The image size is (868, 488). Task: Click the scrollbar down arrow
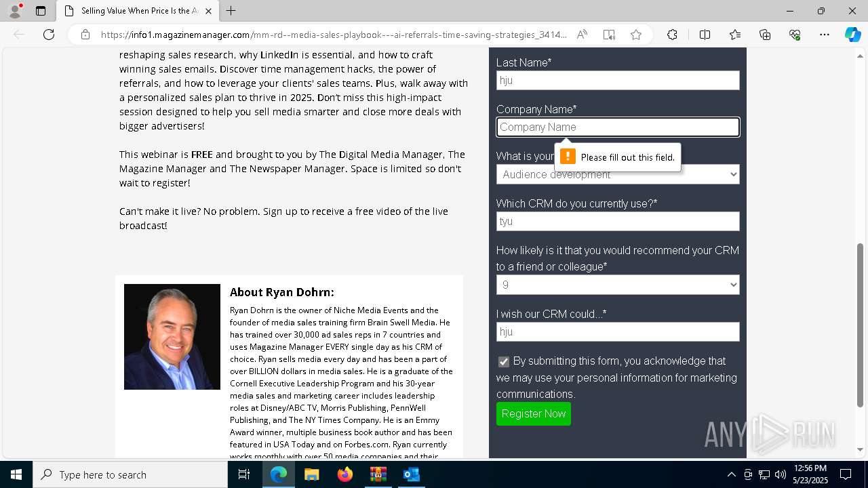pyautogui.click(x=861, y=449)
